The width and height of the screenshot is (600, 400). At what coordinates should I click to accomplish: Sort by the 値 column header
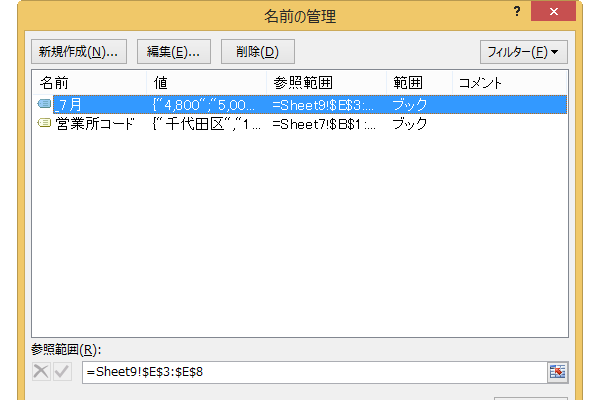click(207, 83)
